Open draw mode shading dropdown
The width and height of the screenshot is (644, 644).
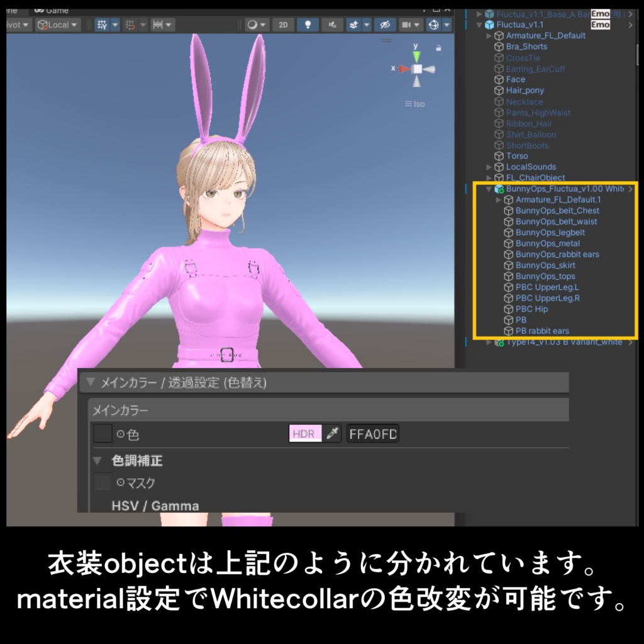click(x=257, y=25)
